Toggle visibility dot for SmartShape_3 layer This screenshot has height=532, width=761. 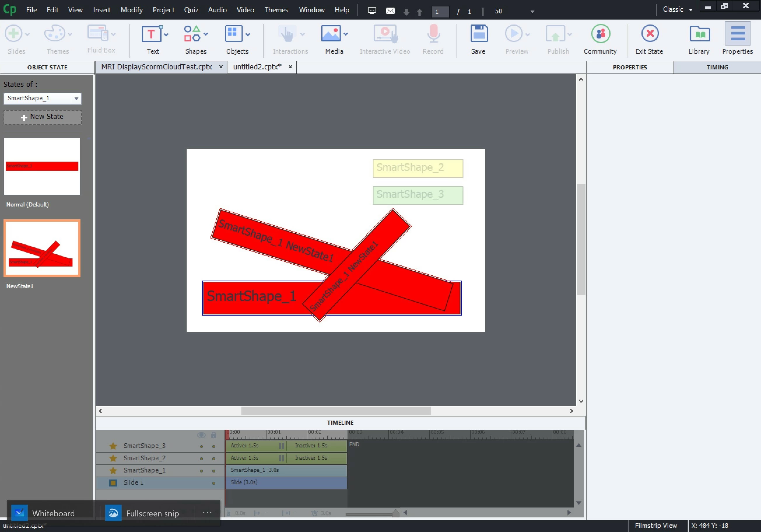[x=201, y=447]
